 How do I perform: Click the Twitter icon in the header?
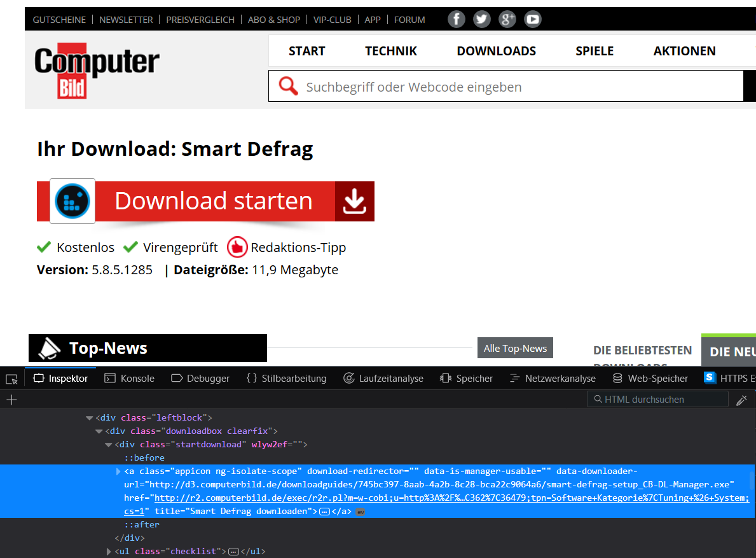(482, 19)
